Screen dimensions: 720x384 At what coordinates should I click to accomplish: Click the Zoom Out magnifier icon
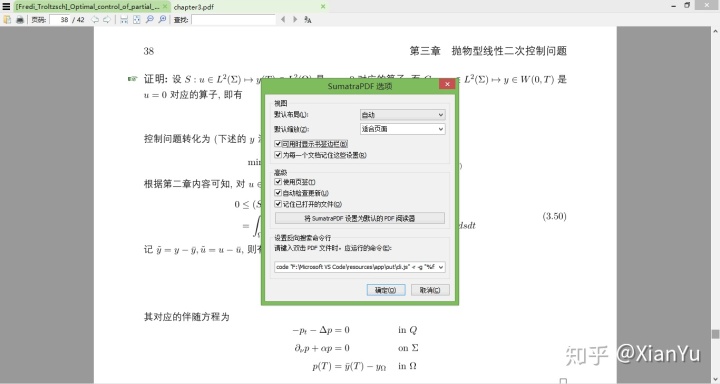point(149,20)
